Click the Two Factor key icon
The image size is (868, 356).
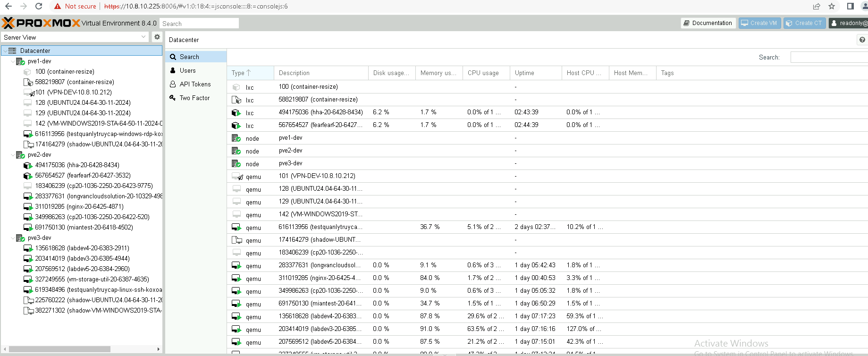(x=173, y=98)
